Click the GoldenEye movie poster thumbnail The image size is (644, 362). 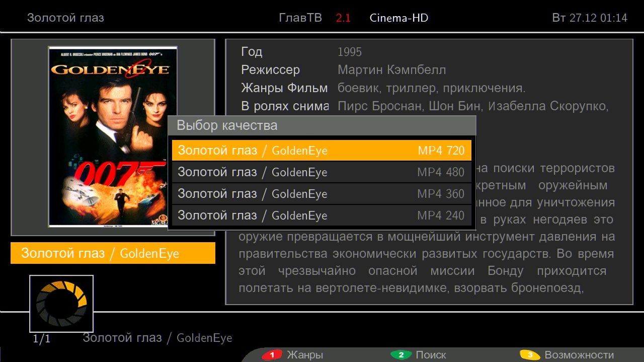[x=113, y=137]
